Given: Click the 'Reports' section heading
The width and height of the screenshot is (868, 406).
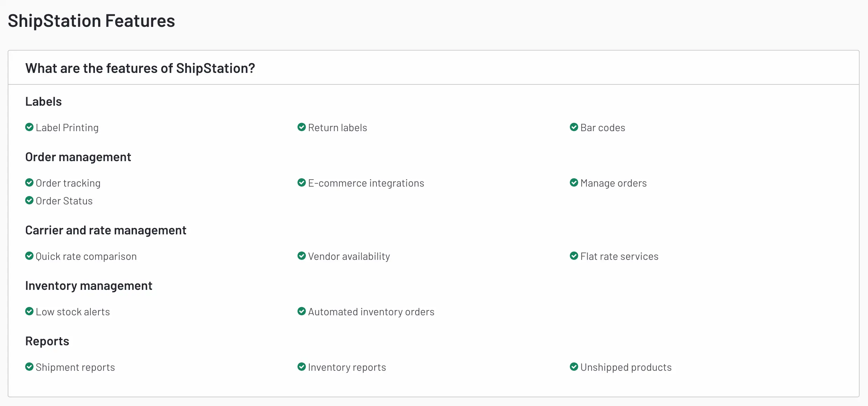Looking at the screenshot, I should pyautogui.click(x=47, y=341).
